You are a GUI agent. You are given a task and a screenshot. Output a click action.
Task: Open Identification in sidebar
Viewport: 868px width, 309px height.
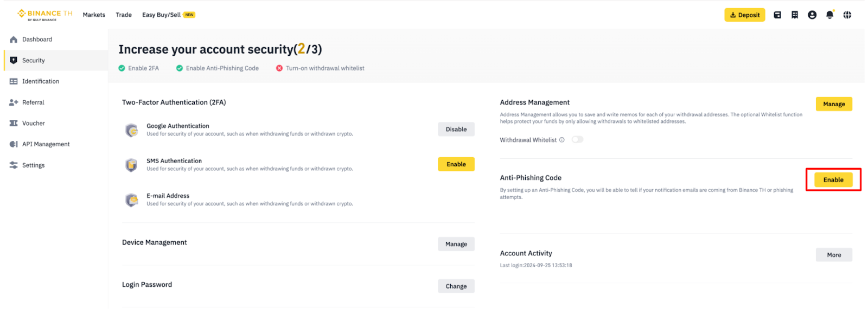[40, 81]
